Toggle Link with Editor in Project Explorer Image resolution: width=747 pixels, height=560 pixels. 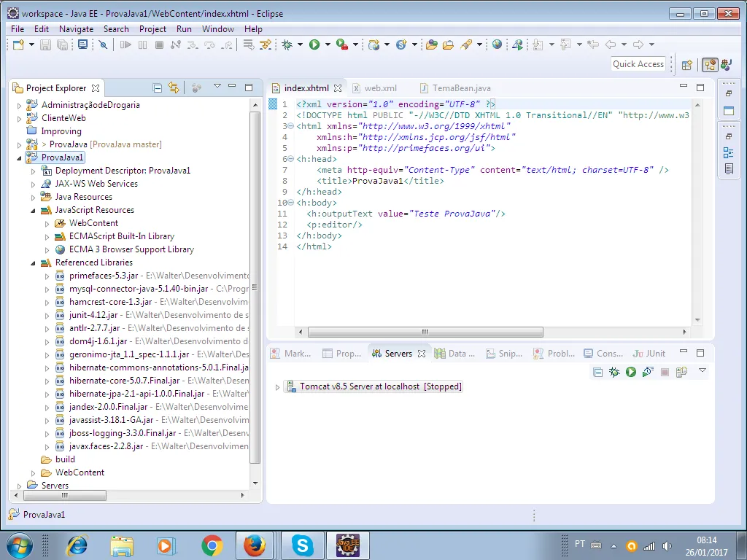[174, 88]
